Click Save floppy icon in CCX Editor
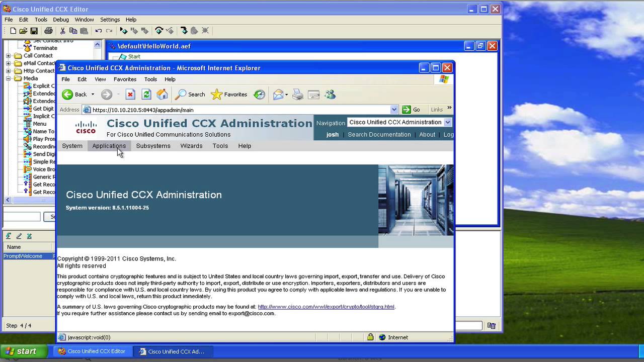Image resolution: width=644 pixels, height=362 pixels. [x=34, y=31]
